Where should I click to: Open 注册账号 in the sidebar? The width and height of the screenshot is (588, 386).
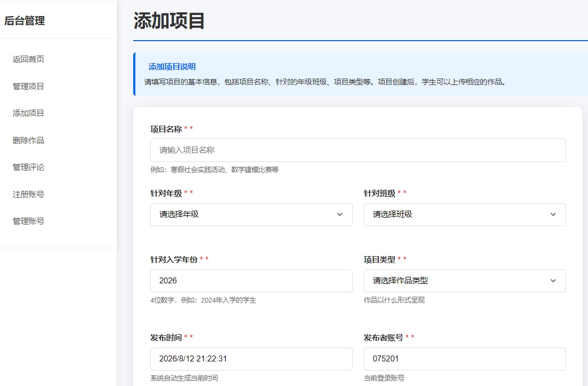[x=28, y=194]
